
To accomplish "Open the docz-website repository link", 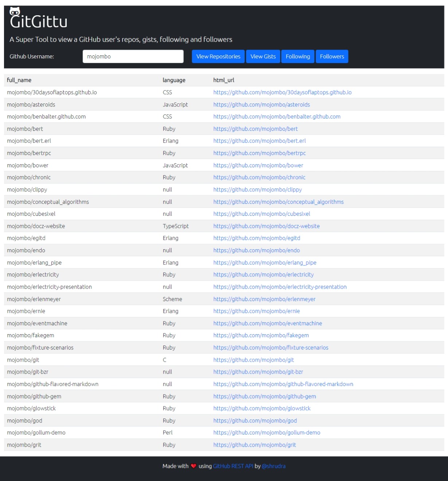I will coord(266,226).
